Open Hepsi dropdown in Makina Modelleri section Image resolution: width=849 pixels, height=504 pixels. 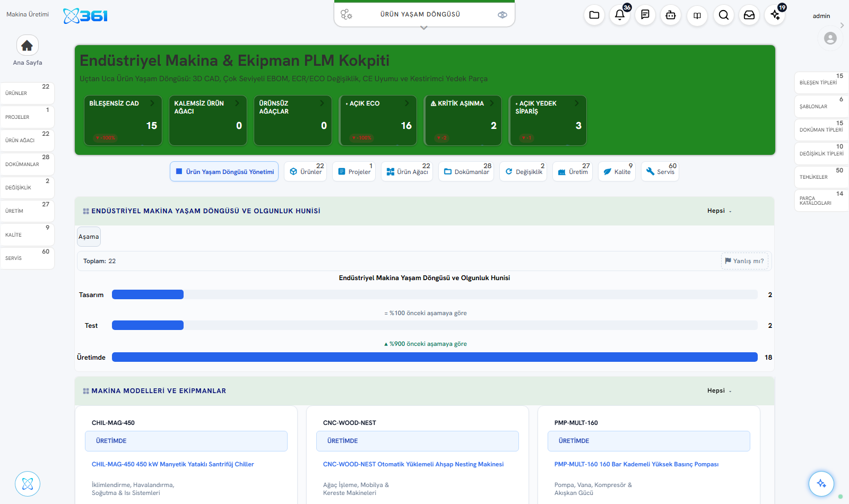click(720, 391)
